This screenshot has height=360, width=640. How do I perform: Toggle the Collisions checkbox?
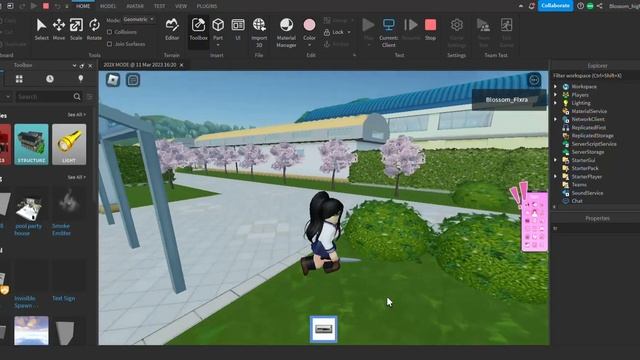pyautogui.click(x=109, y=32)
